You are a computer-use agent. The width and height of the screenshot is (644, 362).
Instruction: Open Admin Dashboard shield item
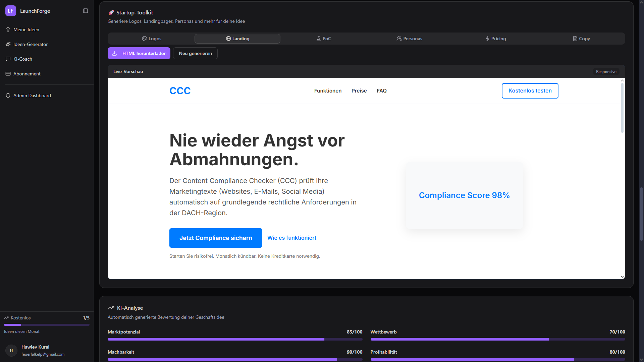click(32, 96)
